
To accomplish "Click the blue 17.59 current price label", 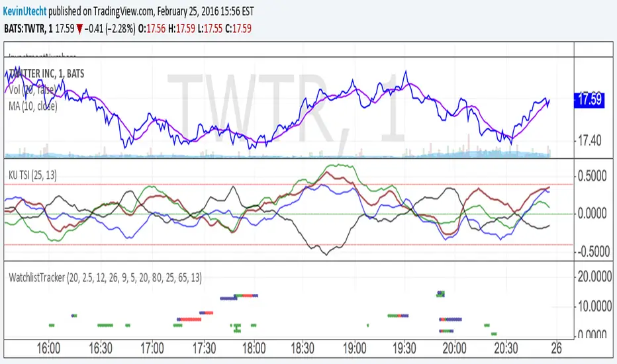I will (x=589, y=99).
